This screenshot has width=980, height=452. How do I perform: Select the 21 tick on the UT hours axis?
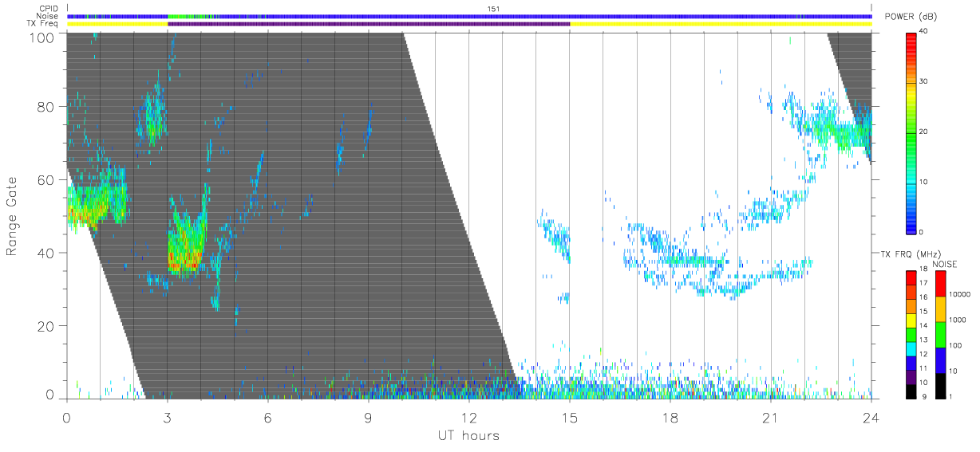(770, 417)
